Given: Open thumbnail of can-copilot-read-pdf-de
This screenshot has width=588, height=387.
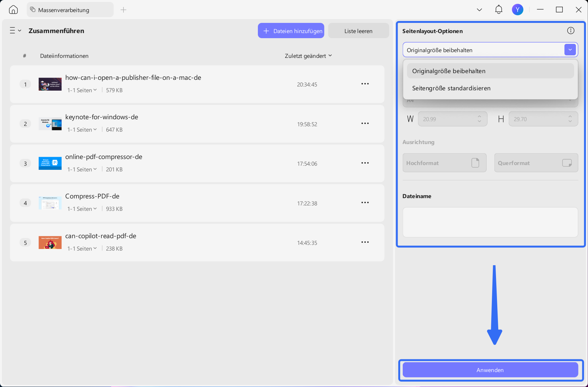Looking at the screenshot, I should [x=50, y=242].
